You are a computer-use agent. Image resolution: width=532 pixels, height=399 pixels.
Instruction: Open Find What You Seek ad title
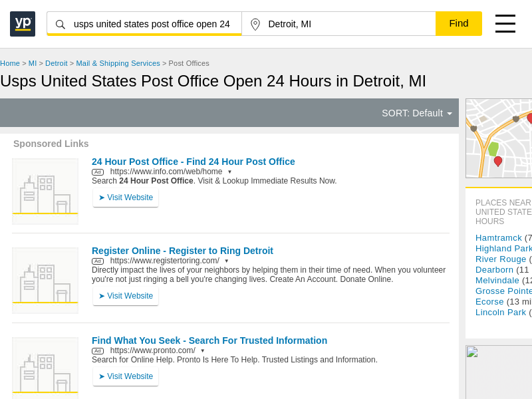pyautogui.click(x=209, y=340)
